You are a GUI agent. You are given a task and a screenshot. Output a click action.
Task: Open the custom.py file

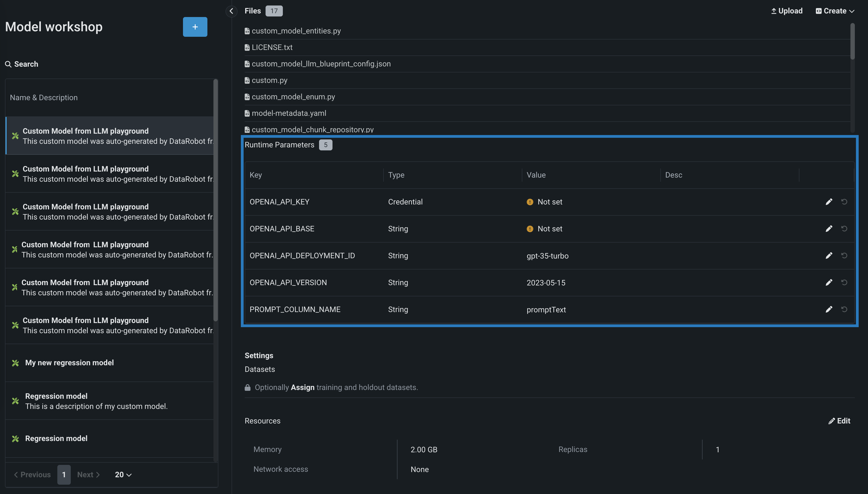[269, 80]
